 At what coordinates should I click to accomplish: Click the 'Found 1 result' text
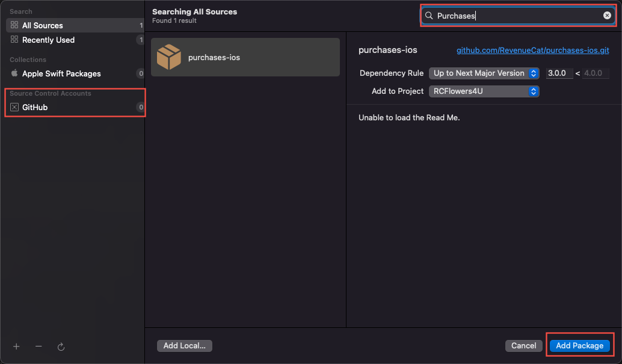point(174,20)
